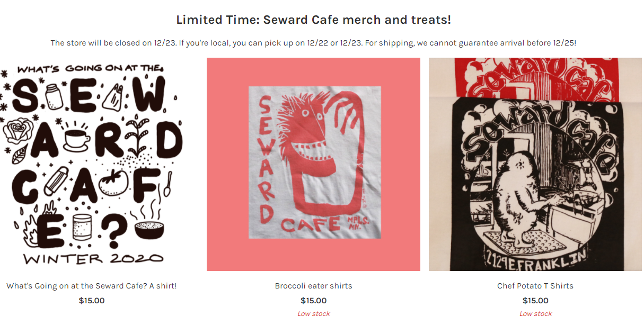This screenshot has width=644, height=325.
Task: Open the Broccoli eater shirts title link
Action: coord(313,286)
